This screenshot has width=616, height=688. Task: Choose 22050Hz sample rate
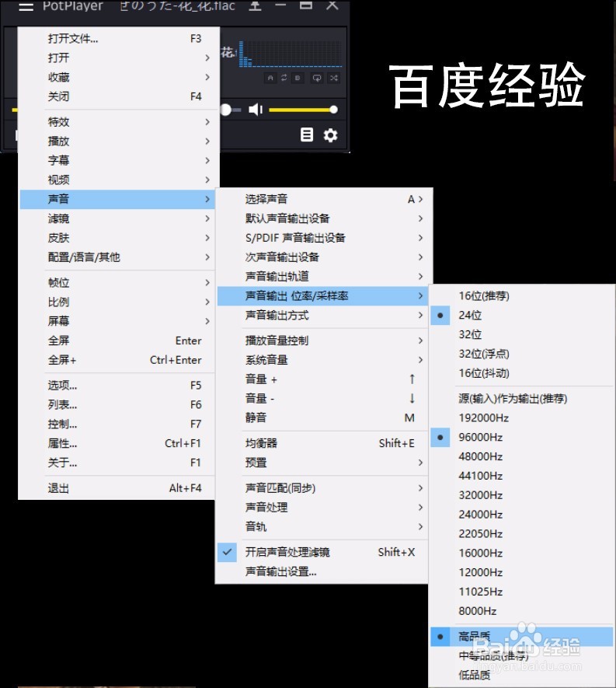pos(522,533)
